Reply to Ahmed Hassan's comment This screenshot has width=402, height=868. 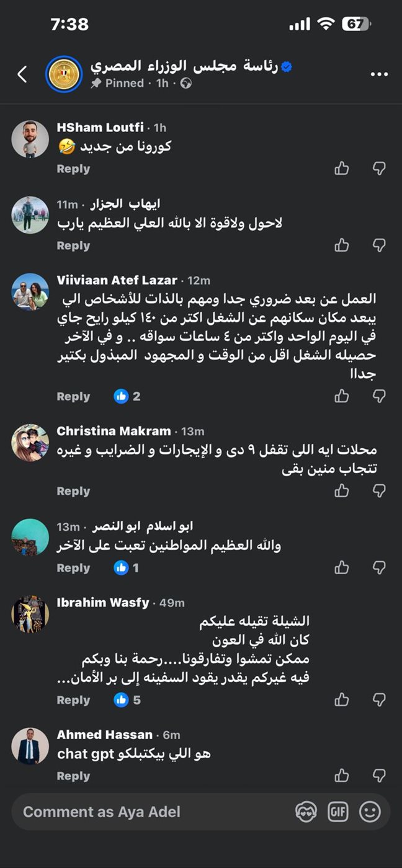point(73,776)
